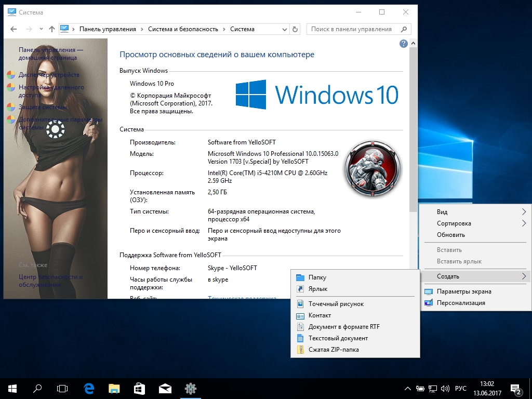Screen dimensions: 532x399
Task: Open taskbar Search
Action: point(37,389)
